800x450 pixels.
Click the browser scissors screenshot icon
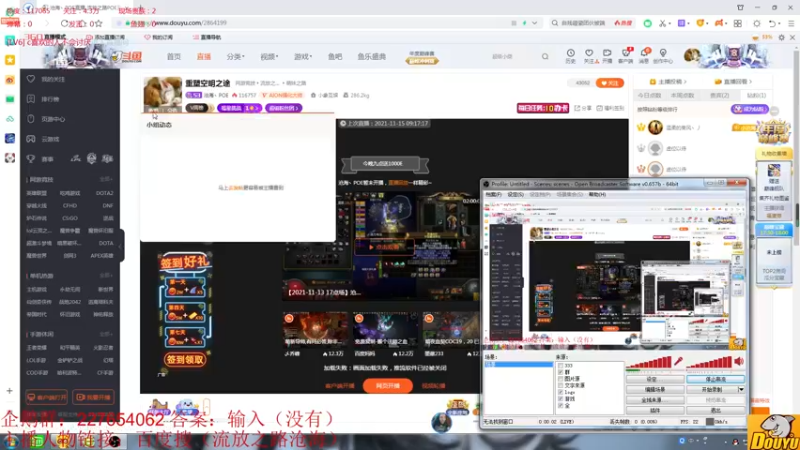tap(662, 23)
